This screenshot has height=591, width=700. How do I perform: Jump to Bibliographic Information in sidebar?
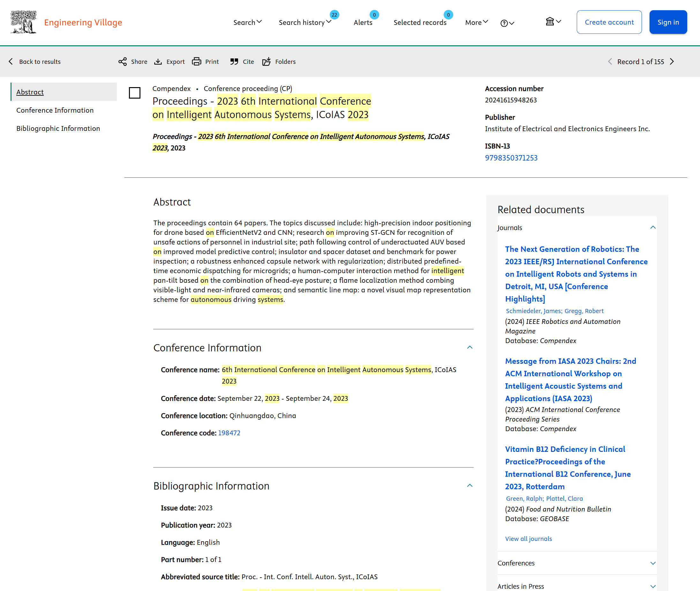pyautogui.click(x=58, y=128)
